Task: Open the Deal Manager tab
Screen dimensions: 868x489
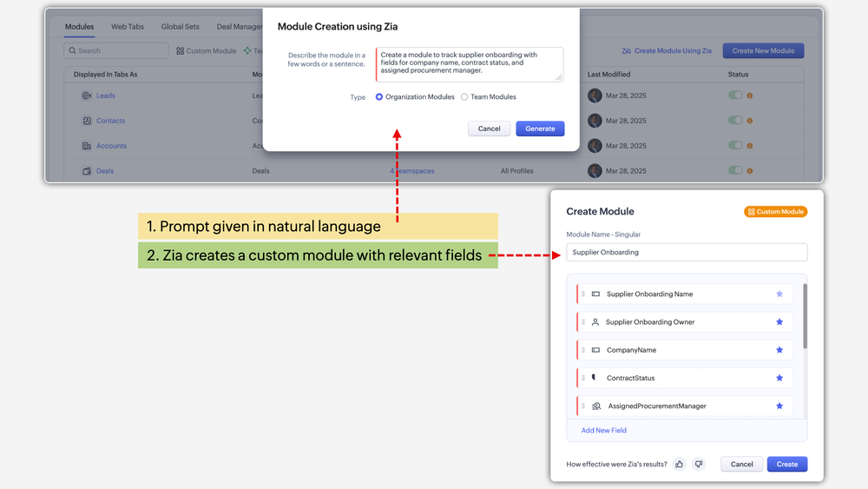Action: [x=240, y=27]
